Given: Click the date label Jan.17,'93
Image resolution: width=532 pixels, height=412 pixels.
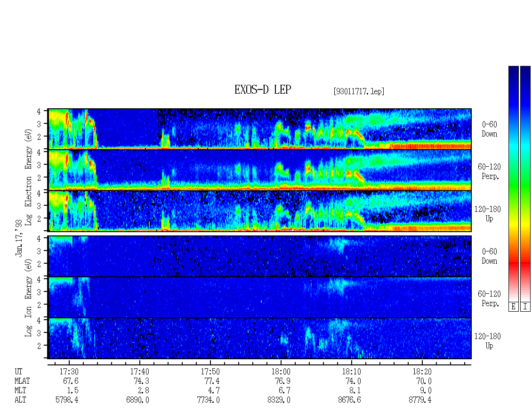Looking at the screenshot, I should [19, 238].
